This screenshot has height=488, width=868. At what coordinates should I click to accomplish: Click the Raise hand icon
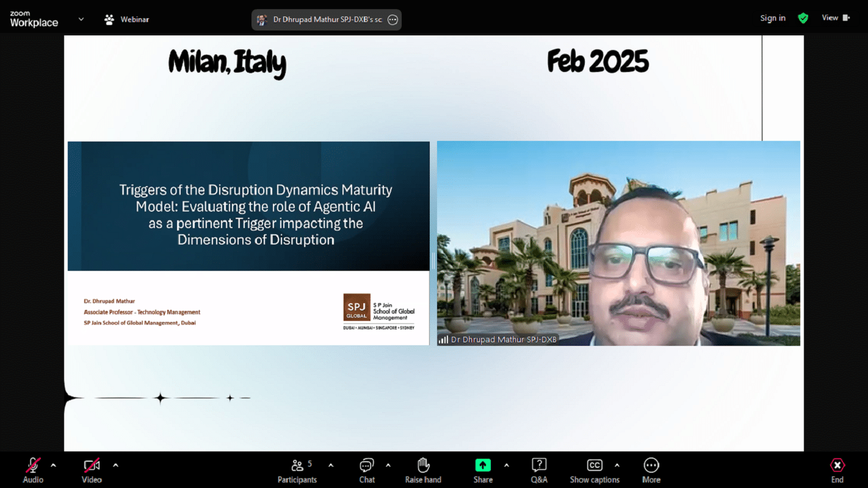(423, 466)
